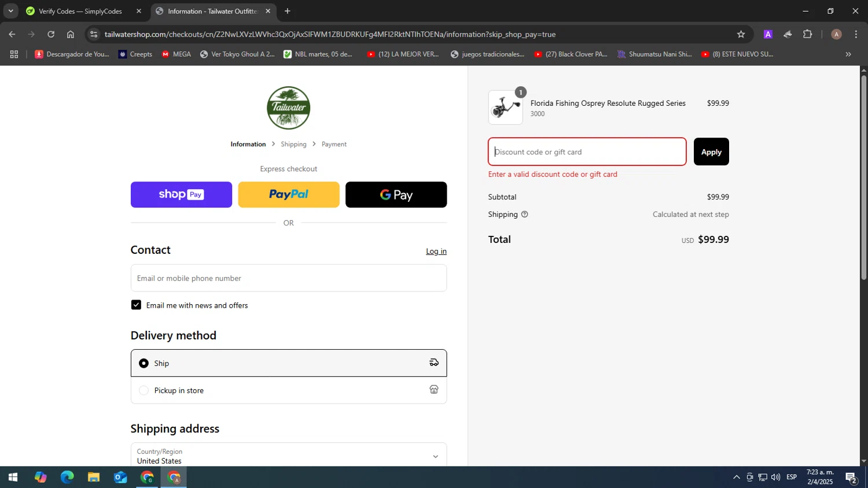868x488 pixels.
Task: Check out with PayPal
Action: coord(289,194)
